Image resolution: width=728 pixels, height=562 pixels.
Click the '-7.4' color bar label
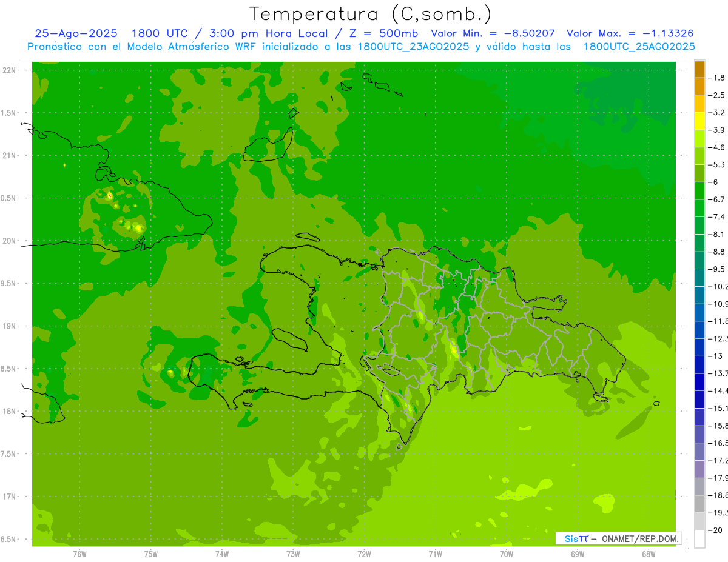point(717,217)
